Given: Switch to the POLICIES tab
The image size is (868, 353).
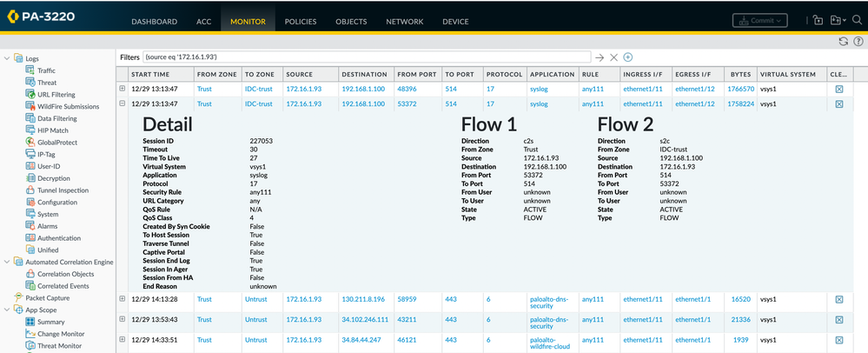Looking at the screenshot, I should (x=301, y=21).
